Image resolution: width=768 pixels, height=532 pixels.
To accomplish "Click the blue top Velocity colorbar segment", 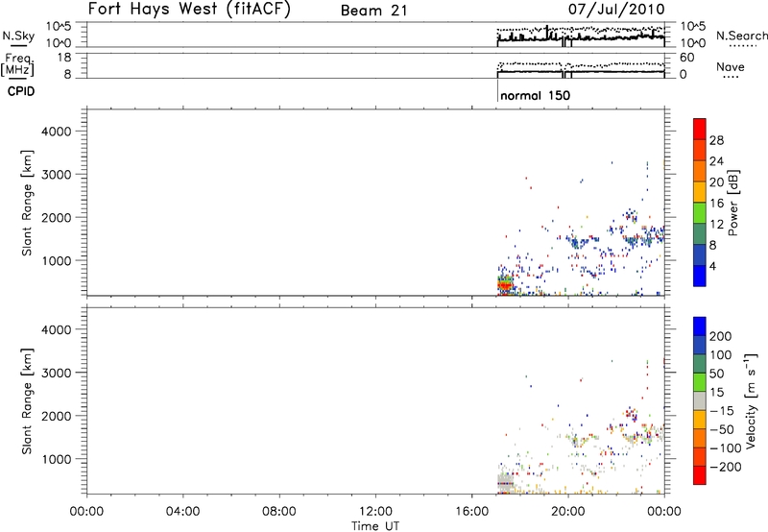I will coord(700,326).
